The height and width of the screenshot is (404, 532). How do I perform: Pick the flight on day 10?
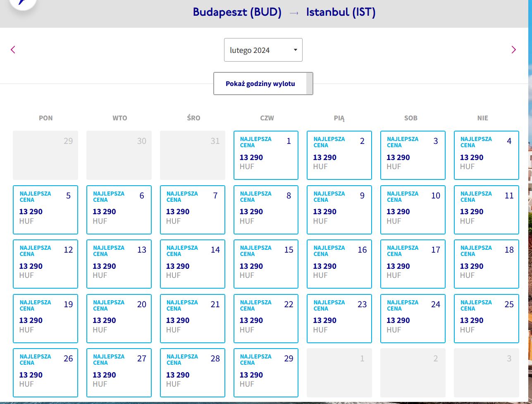point(413,210)
